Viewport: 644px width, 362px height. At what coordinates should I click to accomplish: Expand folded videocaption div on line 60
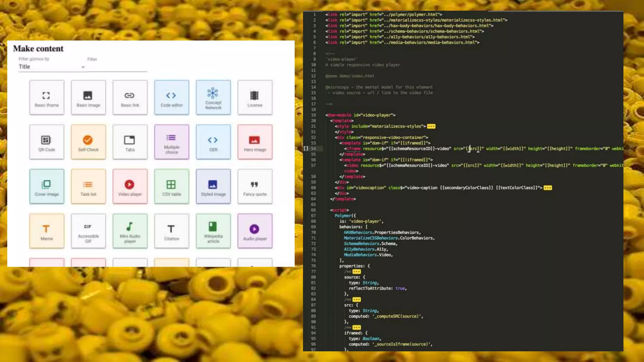[547, 188]
